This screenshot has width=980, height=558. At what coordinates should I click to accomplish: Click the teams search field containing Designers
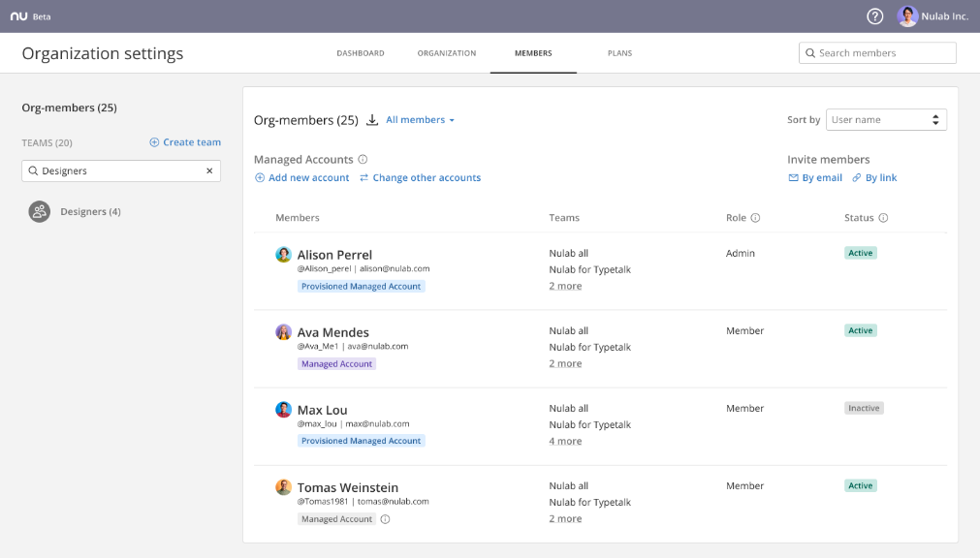121,170
